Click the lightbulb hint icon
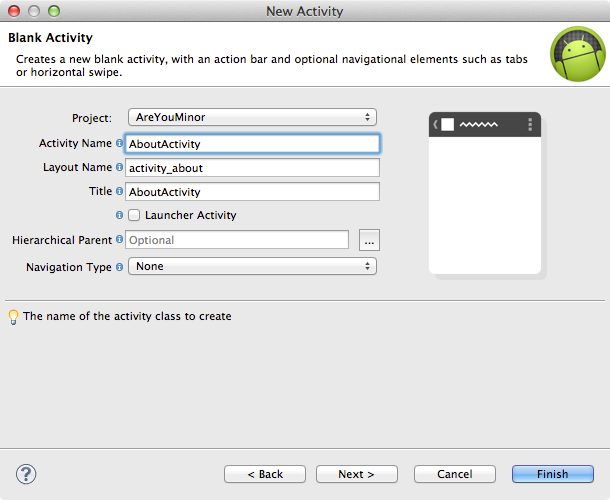 pos(13,317)
